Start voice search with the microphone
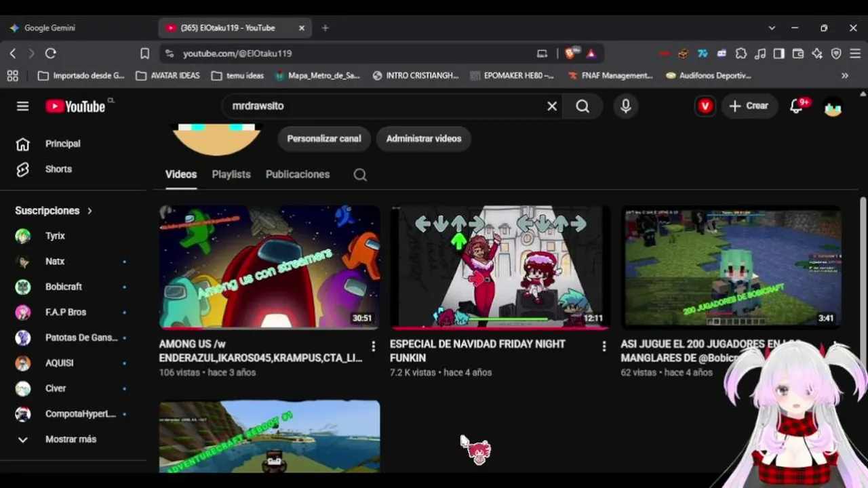 pos(625,106)
